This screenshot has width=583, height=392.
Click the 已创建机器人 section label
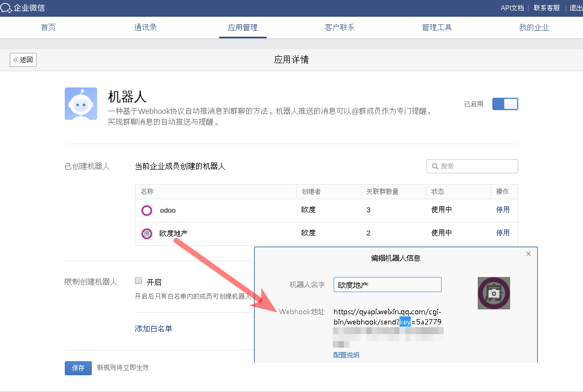87,166
